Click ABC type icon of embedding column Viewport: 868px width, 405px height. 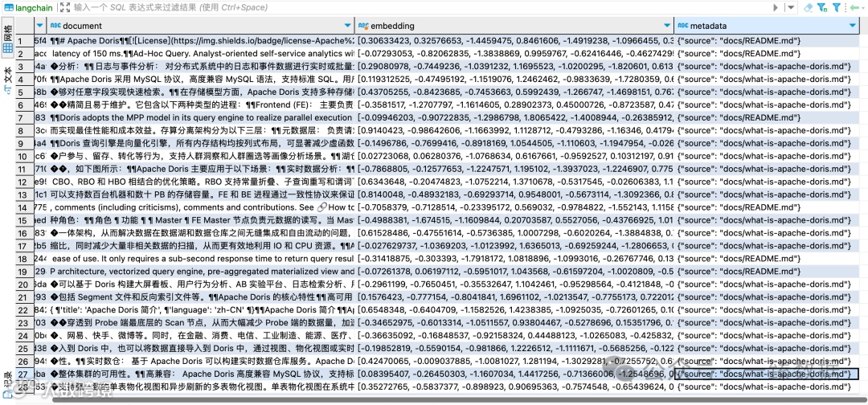tap(362, 26)
